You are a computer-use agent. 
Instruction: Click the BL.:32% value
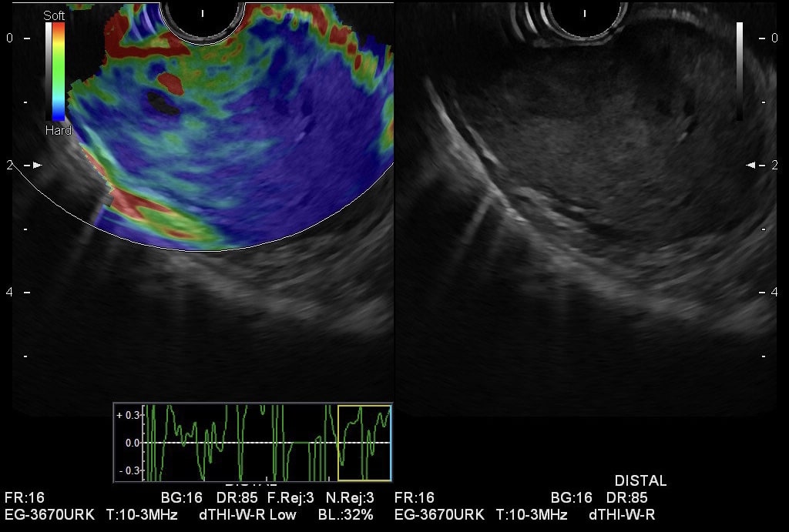(346, 514)
